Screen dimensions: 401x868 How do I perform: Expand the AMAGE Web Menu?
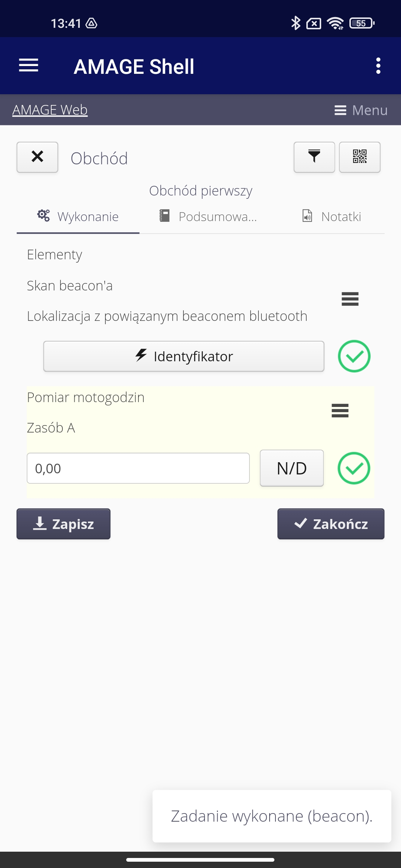(x=361, y=110)
